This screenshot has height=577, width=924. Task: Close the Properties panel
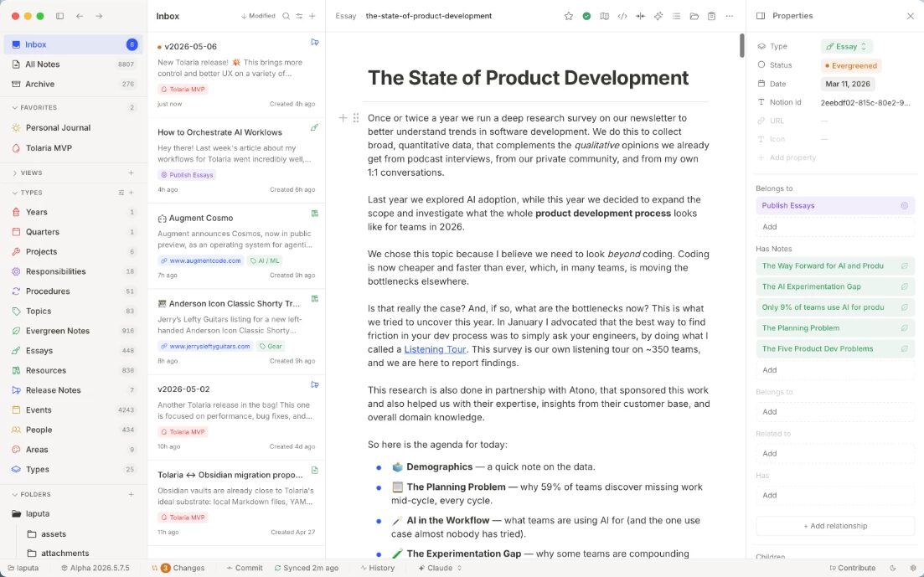click(x=911, y=16)
